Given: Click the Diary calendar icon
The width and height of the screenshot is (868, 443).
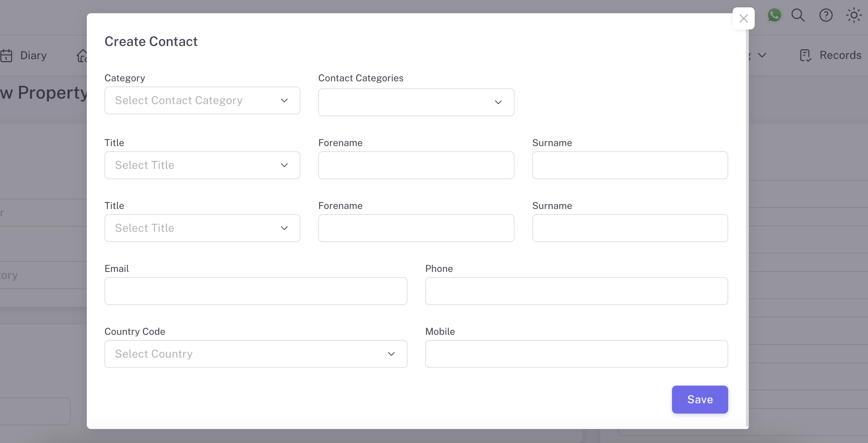Looking at the screenshot, I should tap(6, 56).
